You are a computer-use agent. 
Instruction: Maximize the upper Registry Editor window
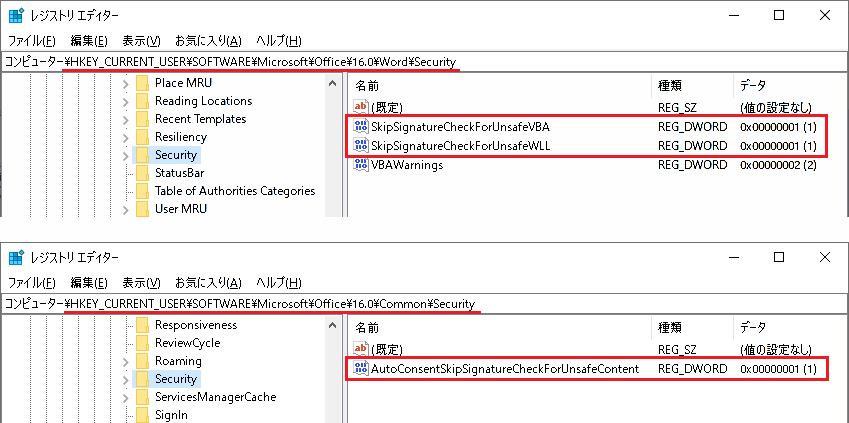779,16
